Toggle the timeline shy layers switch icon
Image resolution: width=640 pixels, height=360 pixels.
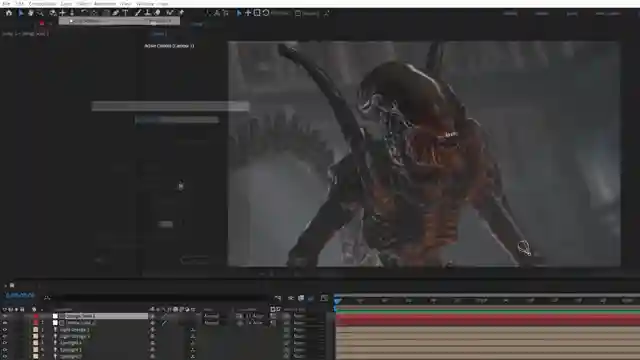click(291, 298)
